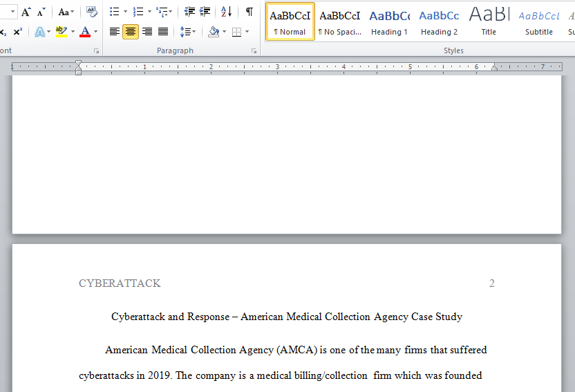Click the Text Effects icon
Viewport: 575px width, 392px height.
[x=39, y=32]
